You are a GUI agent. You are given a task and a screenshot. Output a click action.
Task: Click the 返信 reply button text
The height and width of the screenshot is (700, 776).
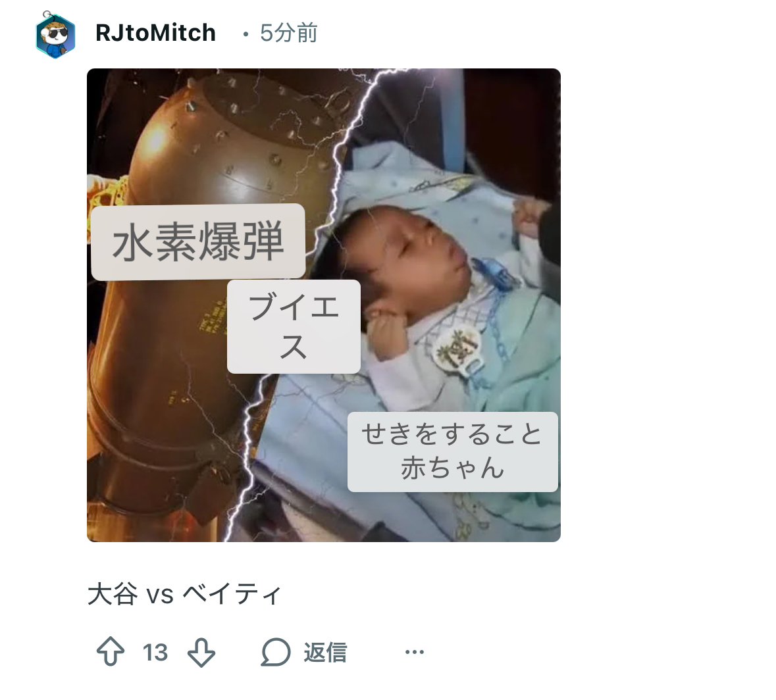coord(325,653)
